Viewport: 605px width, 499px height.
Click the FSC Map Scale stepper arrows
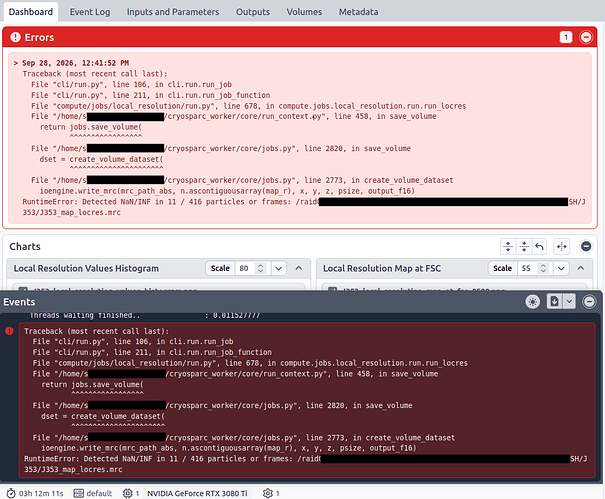tap(543, 268)
